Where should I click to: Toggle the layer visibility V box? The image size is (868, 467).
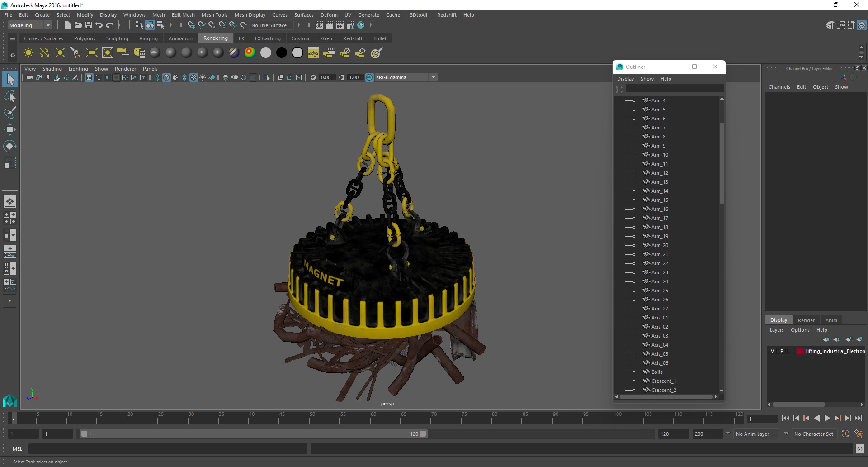tap(772, 351)
